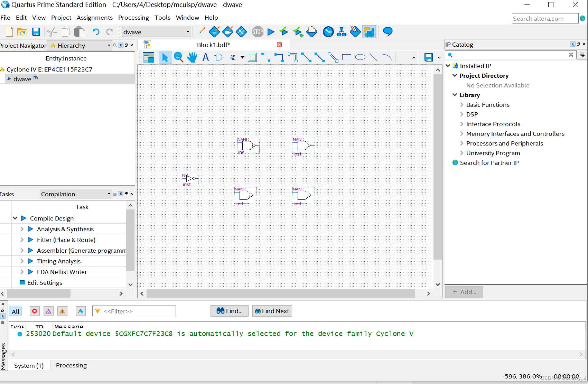588x384 pixels.
Task: Open Edit Settings in Tasks
Action: pyautogui.click(x=45, y=282)
